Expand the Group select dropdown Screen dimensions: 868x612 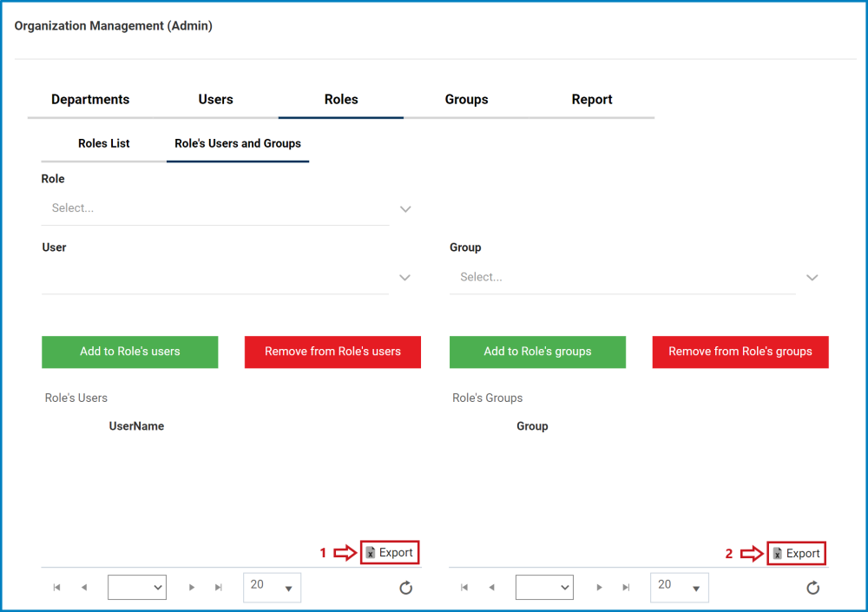812,278
